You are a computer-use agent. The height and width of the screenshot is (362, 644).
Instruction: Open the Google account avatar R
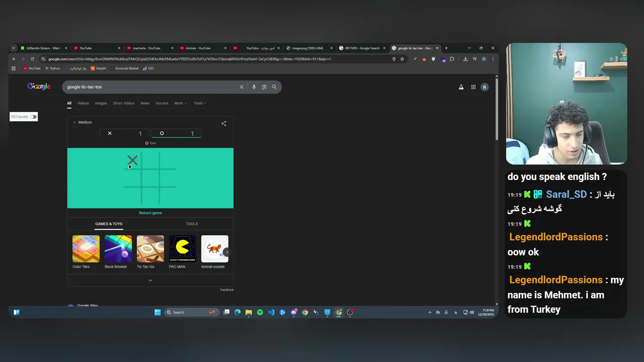485,87
